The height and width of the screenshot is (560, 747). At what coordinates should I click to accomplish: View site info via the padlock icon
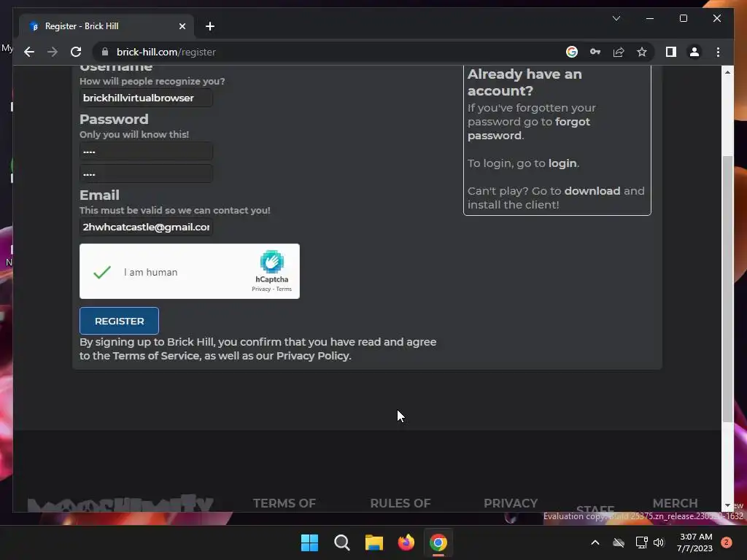(x=105, y=52)
